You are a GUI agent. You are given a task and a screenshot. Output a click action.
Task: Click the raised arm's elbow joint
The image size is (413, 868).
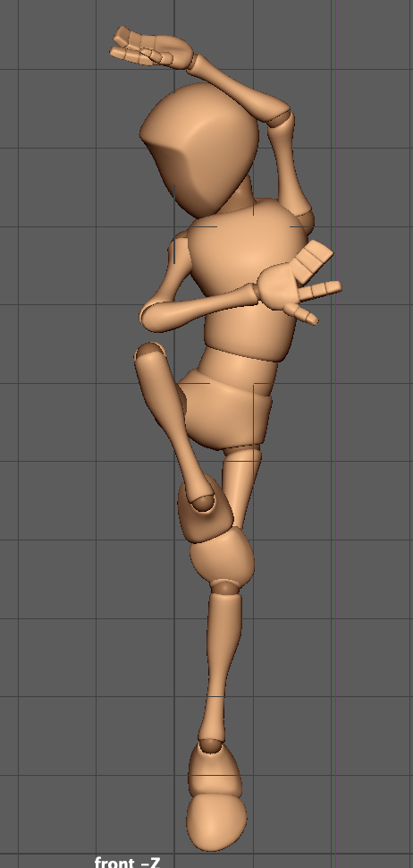click(282, 118)
